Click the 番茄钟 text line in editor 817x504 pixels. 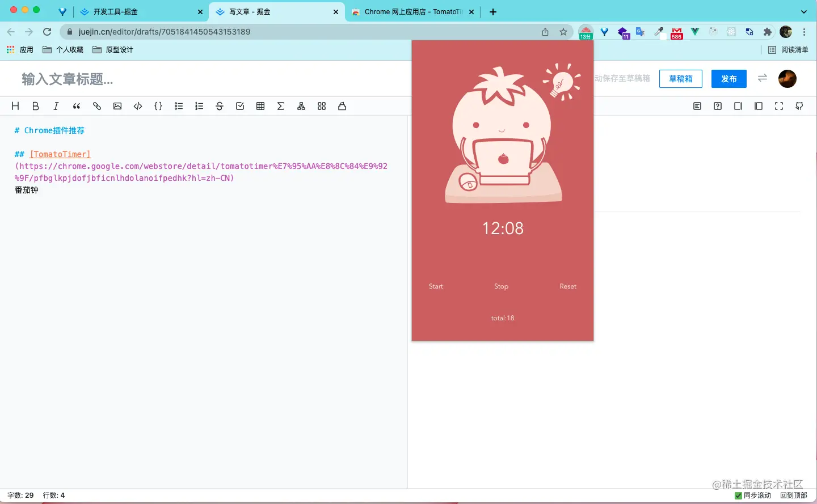pos(27,190)
